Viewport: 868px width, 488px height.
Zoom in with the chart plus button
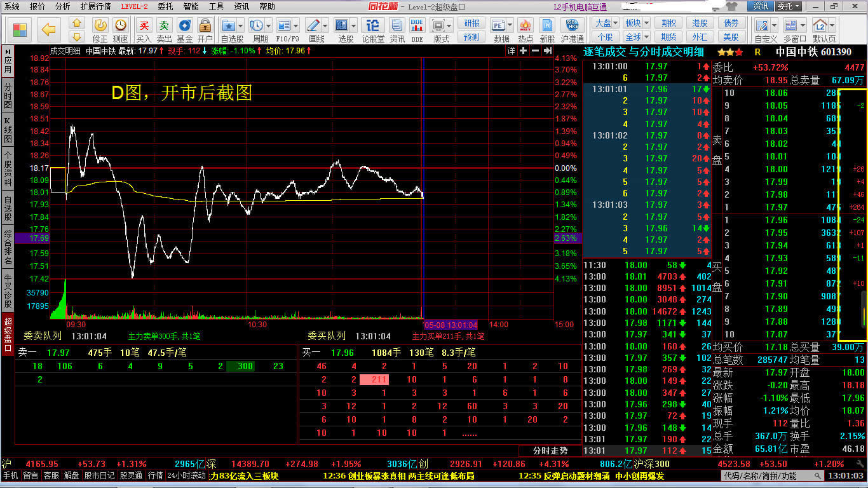[x=523, y=51]
